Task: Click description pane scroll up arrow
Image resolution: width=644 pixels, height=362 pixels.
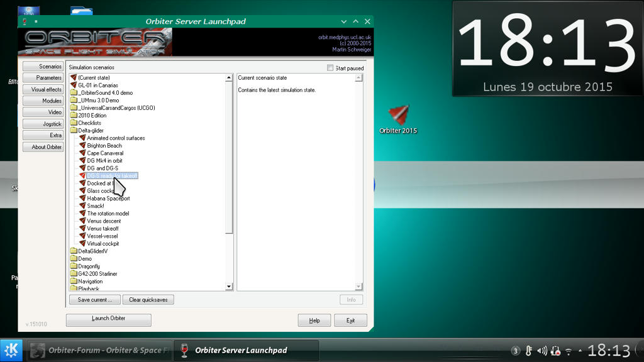Action: pos(358,78)
